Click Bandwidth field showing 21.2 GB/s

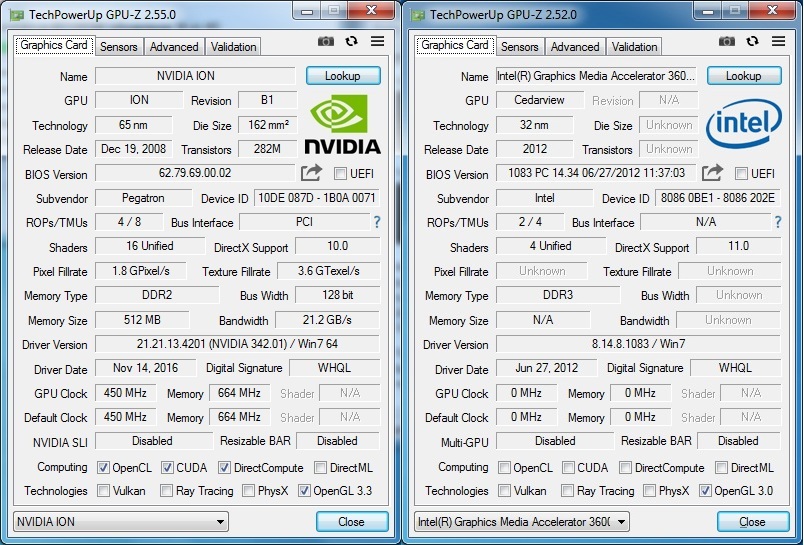[x=327, y=320]
